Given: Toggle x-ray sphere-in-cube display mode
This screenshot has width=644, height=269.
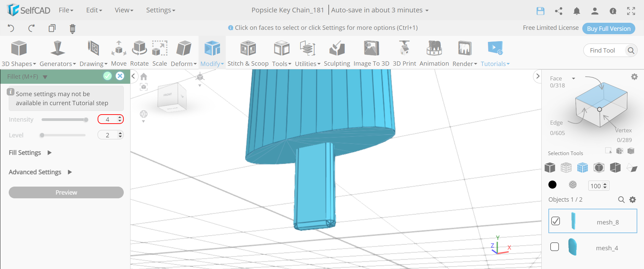Looking at the screenshot, I should [599, 167].
